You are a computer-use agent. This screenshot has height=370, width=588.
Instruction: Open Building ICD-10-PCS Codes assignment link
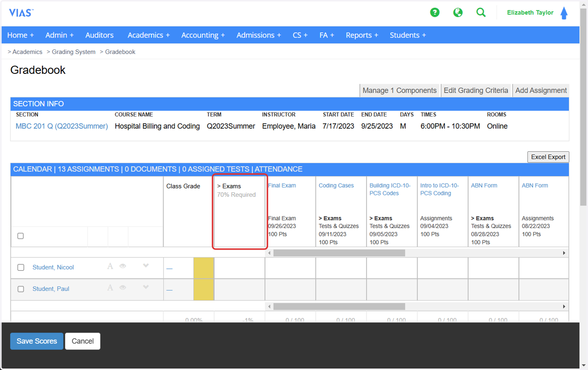coord(391,189)
